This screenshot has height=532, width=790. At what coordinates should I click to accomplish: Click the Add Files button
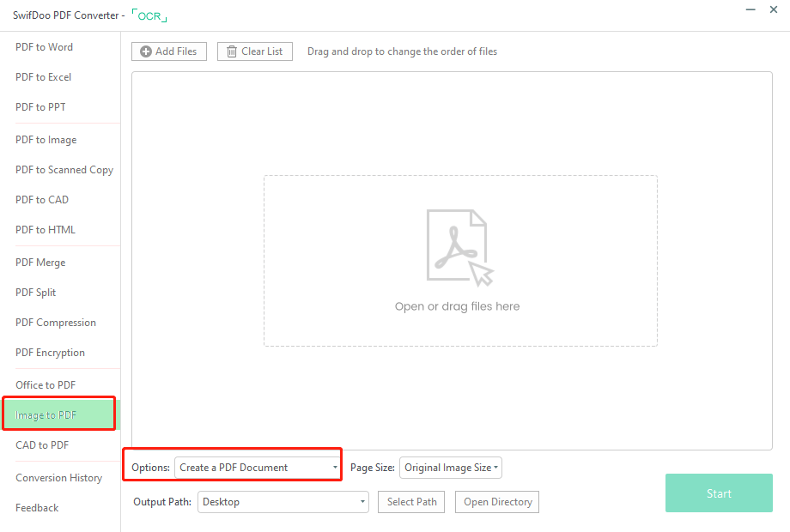(169, 51)
